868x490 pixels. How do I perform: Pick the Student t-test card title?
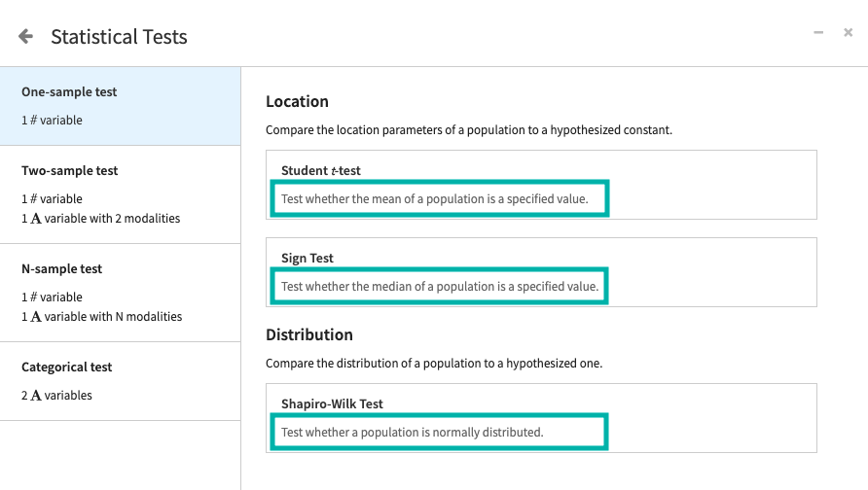tap(320, 170)
